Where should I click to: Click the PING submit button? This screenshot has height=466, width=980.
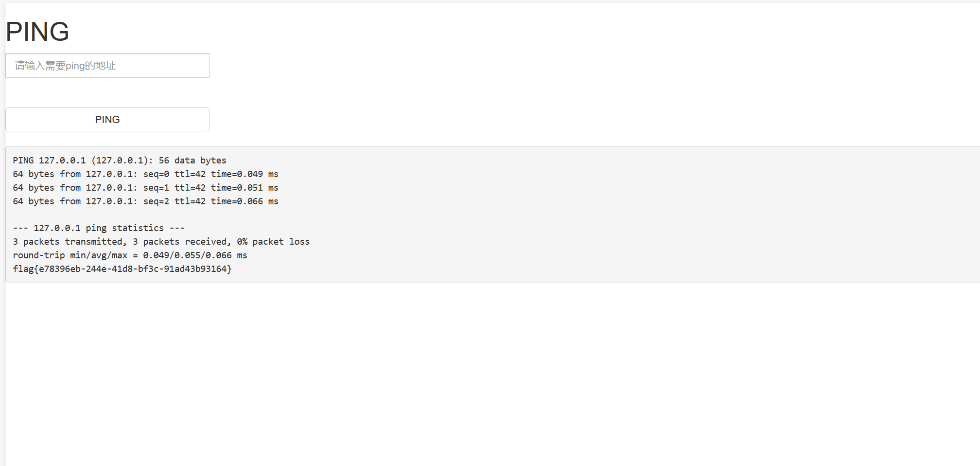107,119
